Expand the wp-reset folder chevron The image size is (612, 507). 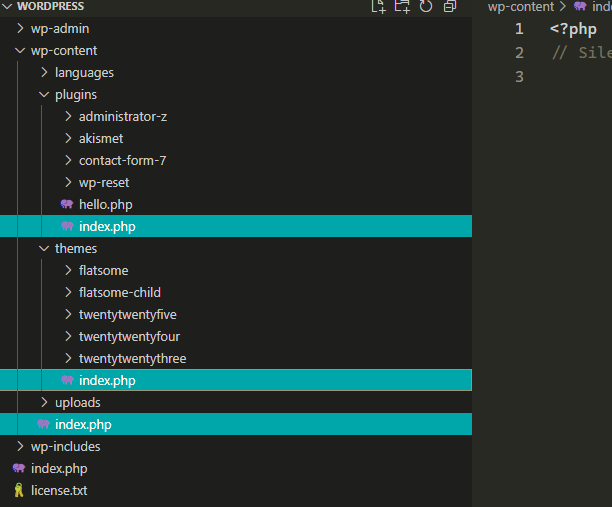[x=68, y=182]
